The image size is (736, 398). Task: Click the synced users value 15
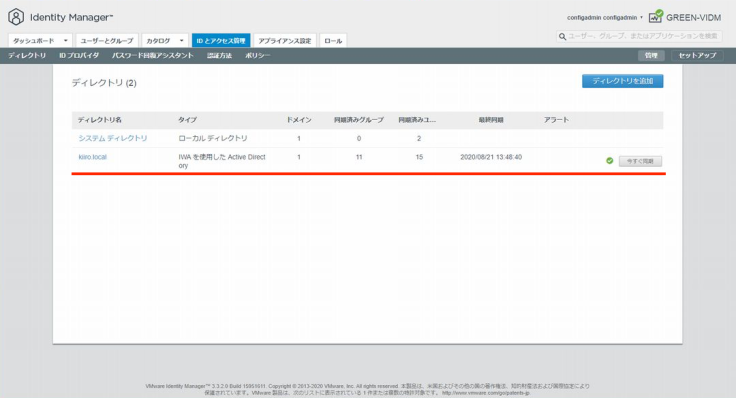click(x=419, y=157)
